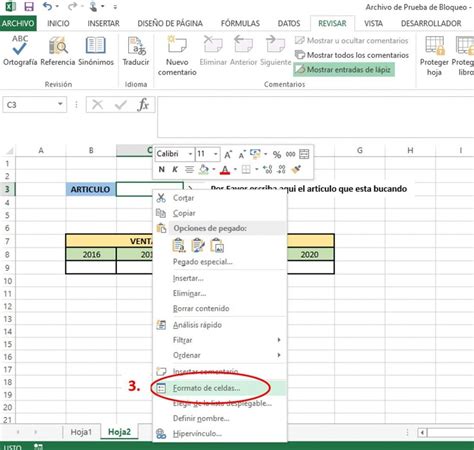Click the Traducir translate icon

(136, 50)
